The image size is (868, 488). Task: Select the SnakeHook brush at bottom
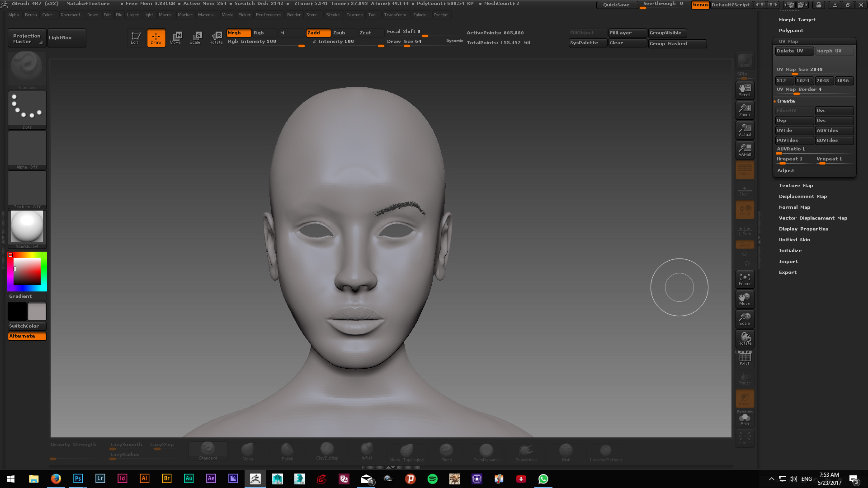(526, 451)
